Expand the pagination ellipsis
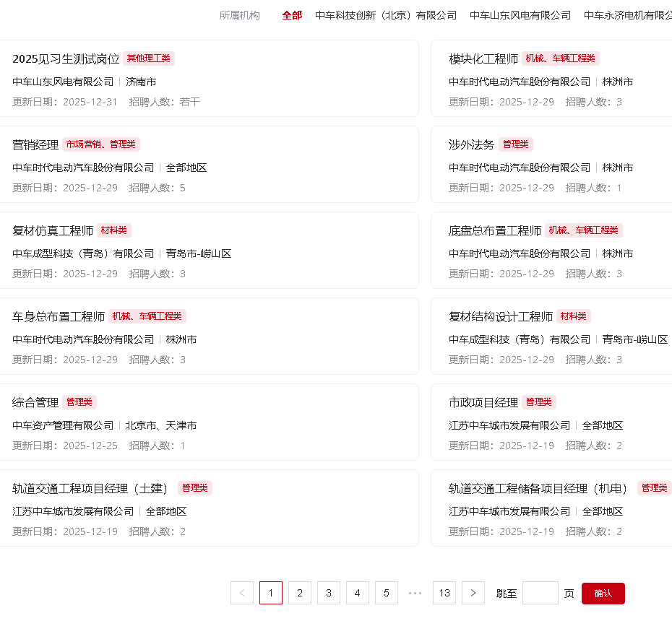 click(415, 593)
